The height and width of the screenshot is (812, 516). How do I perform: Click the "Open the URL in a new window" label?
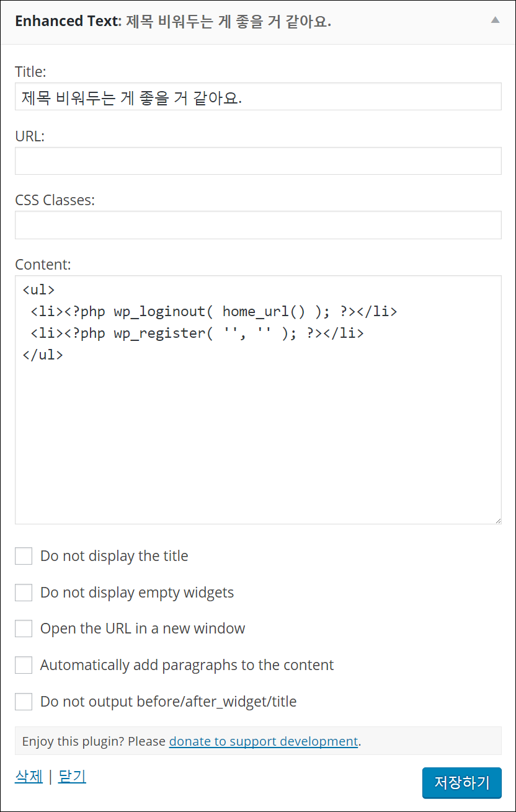pyautogui.click(x=143, y=629)
